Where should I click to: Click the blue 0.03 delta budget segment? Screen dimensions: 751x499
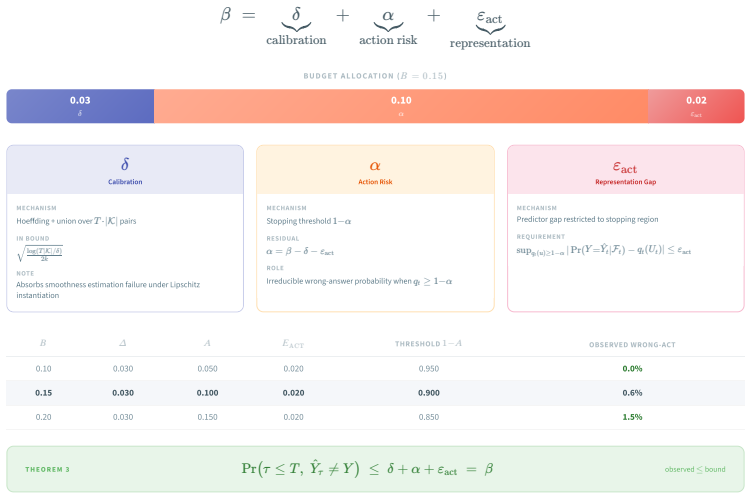click(x=80, y=106)
